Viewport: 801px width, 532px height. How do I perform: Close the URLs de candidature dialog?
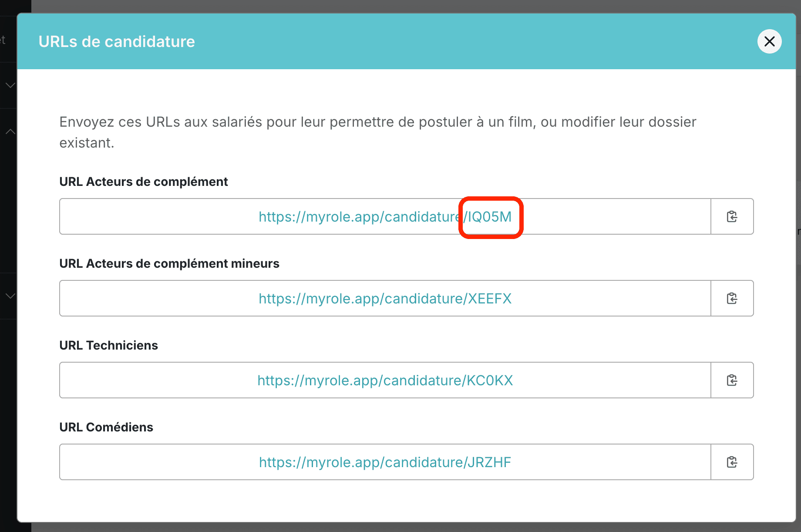[x=769, y=41]
